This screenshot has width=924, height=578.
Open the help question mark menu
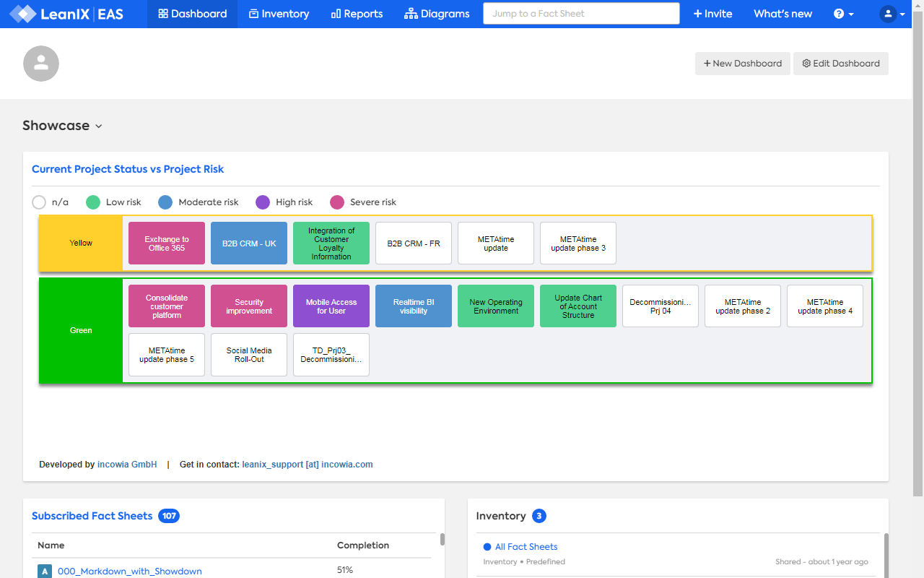click(x=843, y=14)
